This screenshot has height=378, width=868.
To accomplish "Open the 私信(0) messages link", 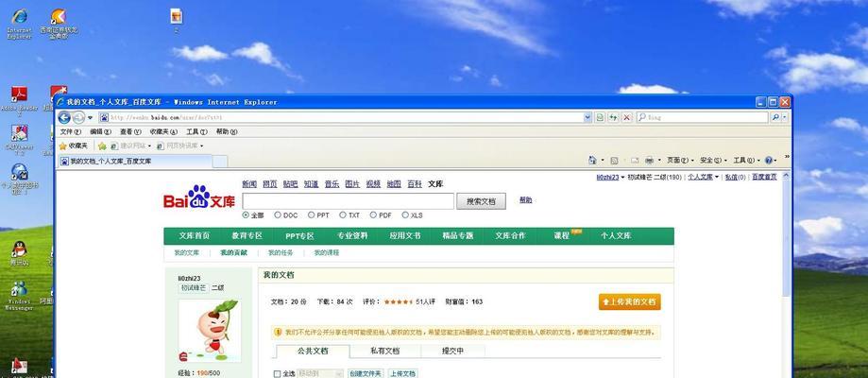I will [x=735, y=178].
